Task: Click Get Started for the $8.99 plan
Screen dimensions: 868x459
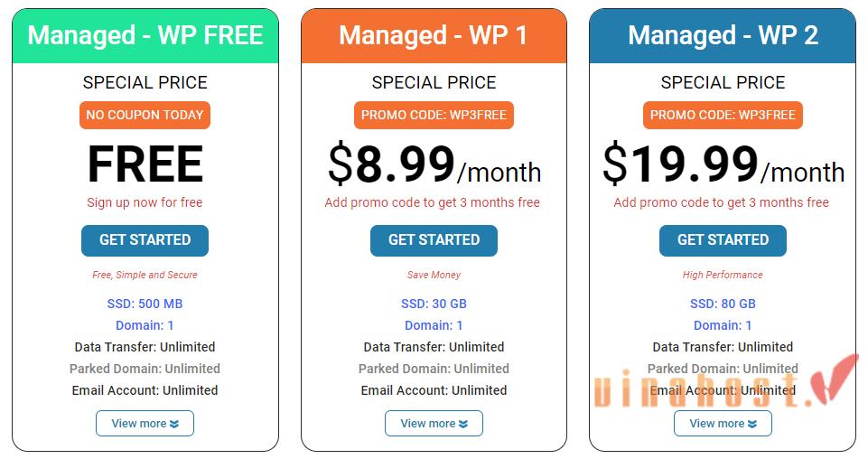Action: click(434, 240)
